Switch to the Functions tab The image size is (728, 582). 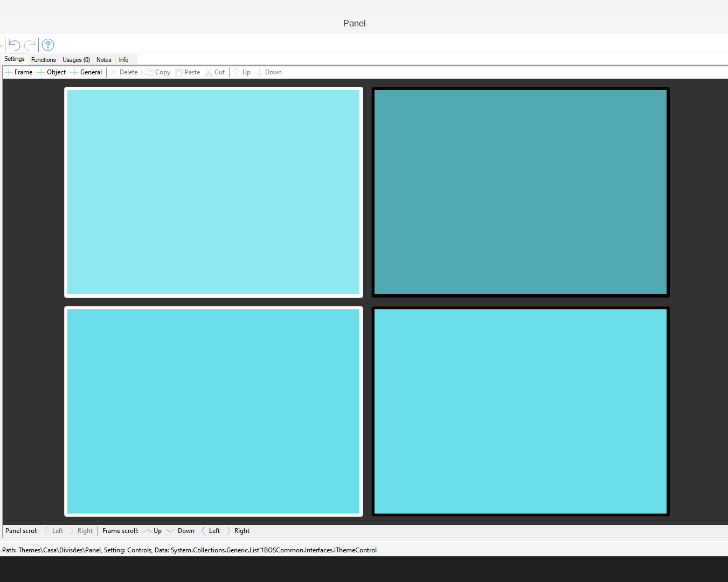tap(43, 60)
